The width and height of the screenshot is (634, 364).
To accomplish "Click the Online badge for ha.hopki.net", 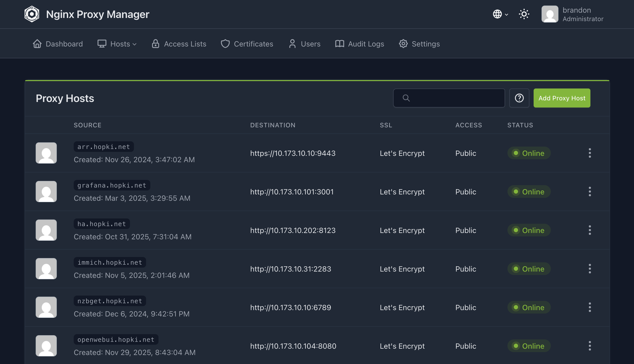I will pyautogui.click(x=529, y=230).
